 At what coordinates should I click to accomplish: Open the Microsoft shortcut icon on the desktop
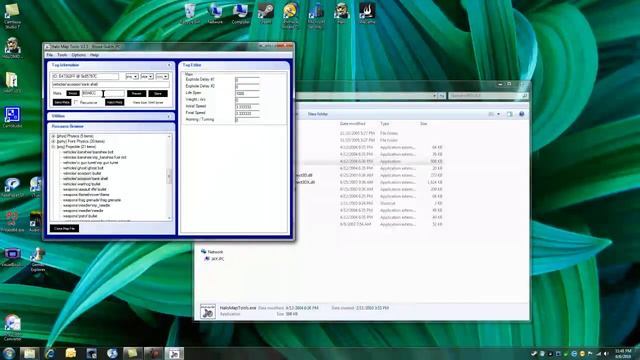click(316, 15)
